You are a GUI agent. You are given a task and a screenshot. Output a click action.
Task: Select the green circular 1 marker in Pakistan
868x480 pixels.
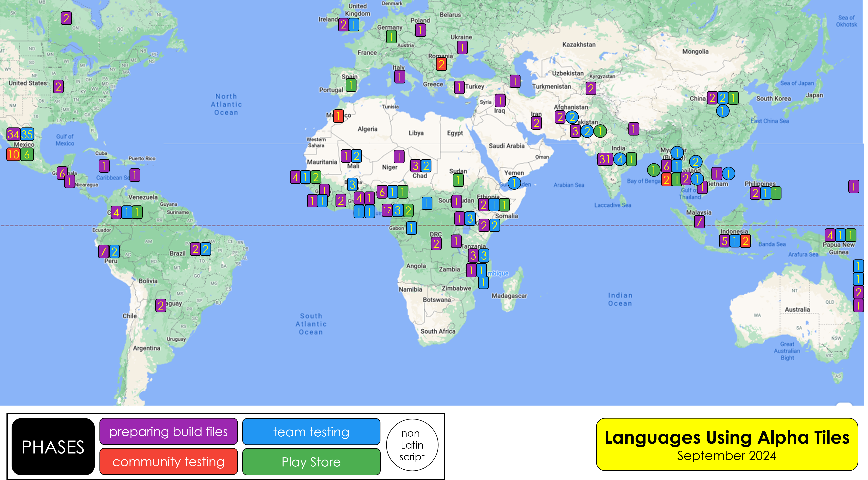600,131
